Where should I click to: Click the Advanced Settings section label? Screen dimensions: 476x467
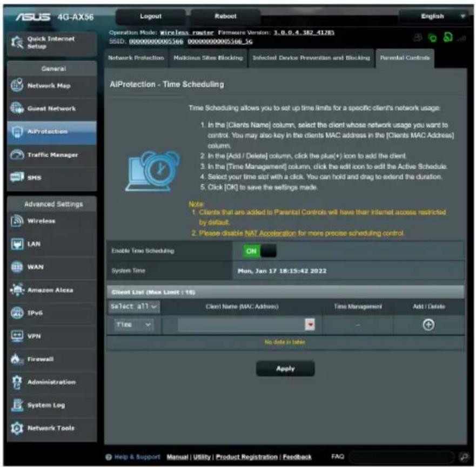click(53, 204)
